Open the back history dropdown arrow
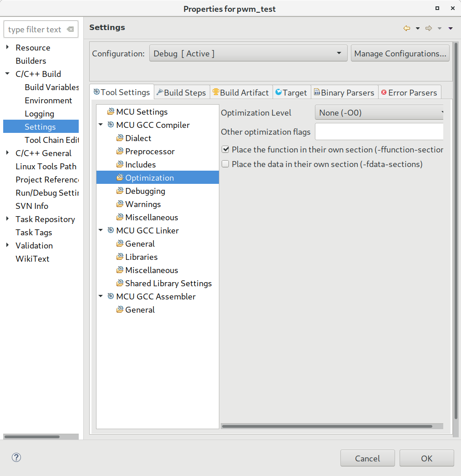 coord(418,29)
